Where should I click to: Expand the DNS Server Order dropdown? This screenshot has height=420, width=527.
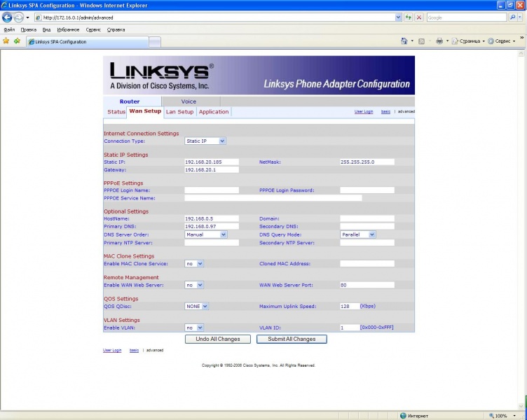[206, 234]
